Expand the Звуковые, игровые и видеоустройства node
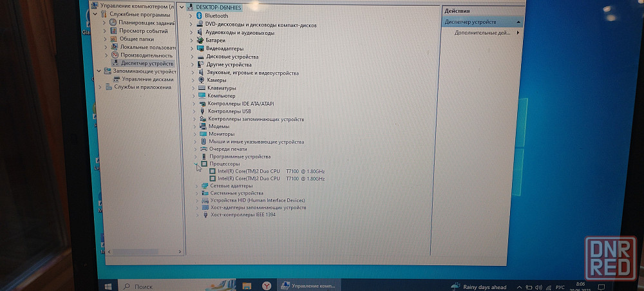644x291 pixels. pyautogui.click(x=192, y=73)
